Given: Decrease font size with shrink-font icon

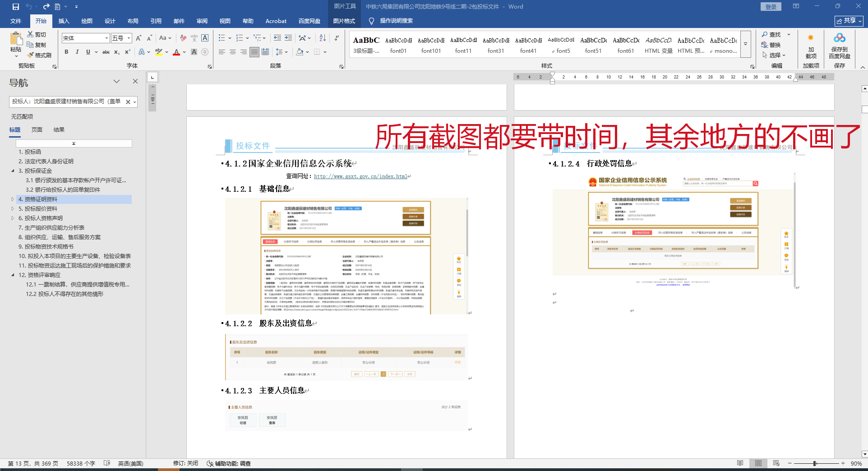Looking at the screenshot, I should click(149, 38).
